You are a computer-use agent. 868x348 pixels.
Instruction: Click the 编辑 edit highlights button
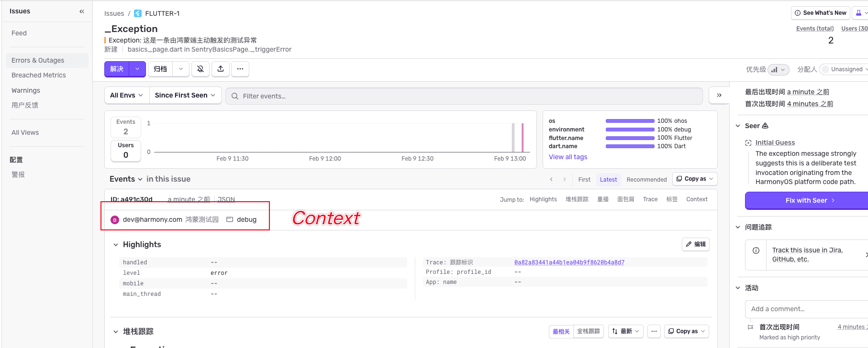[x=696, y=244]
